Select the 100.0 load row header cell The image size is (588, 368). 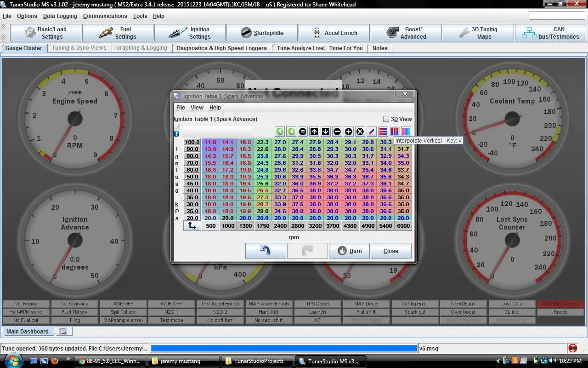click(x=192, y=142)
